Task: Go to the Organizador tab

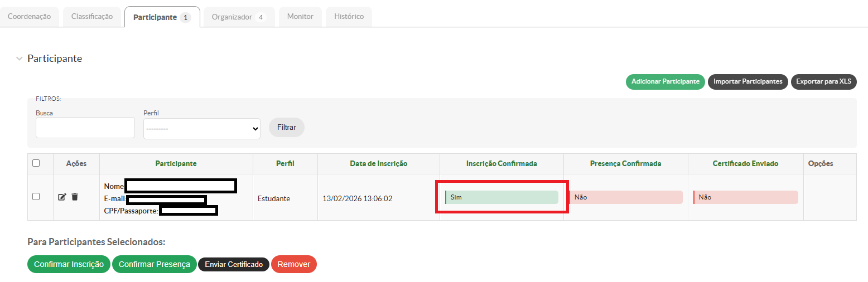Action: [x=238, y=17]
